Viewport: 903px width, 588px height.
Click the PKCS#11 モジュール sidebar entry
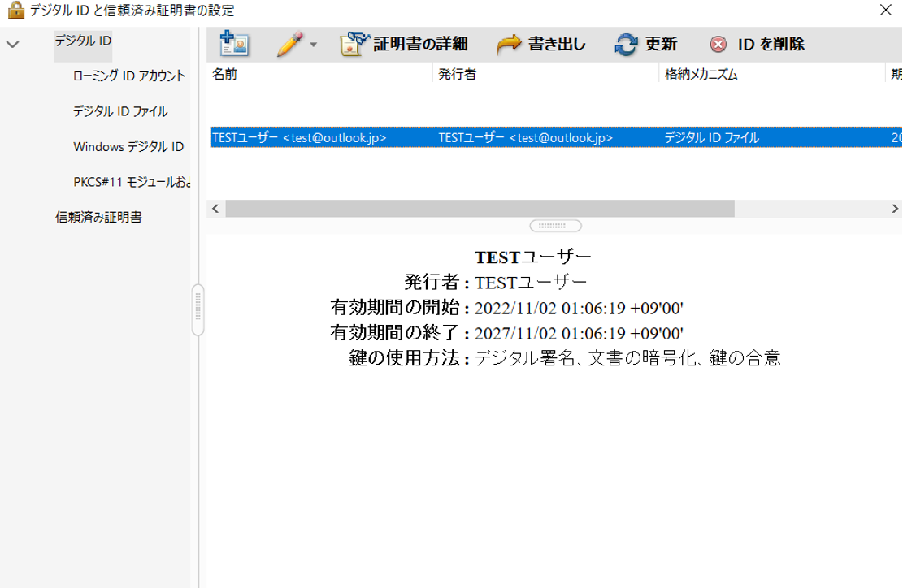[x=130, y=182]
